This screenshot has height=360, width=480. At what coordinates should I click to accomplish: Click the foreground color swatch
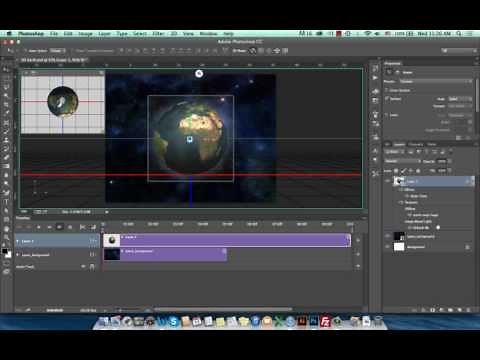tap(5, 251)
